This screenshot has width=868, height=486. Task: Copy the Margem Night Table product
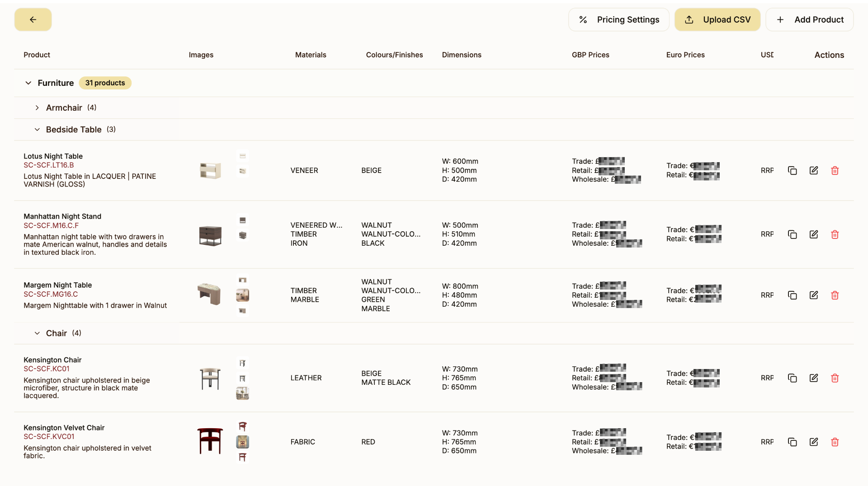[792, 295]
